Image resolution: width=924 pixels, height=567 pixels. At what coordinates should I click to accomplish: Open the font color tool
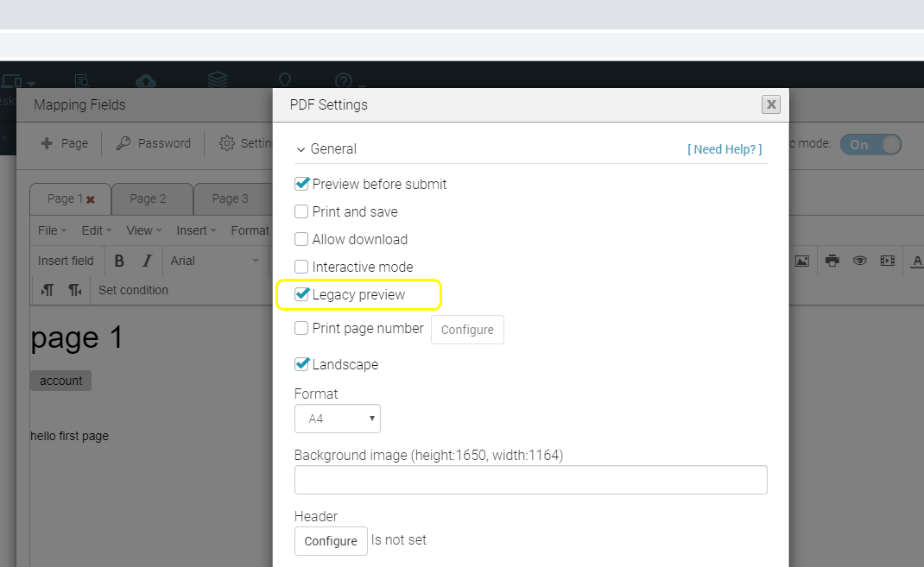[x=916, y=261]
